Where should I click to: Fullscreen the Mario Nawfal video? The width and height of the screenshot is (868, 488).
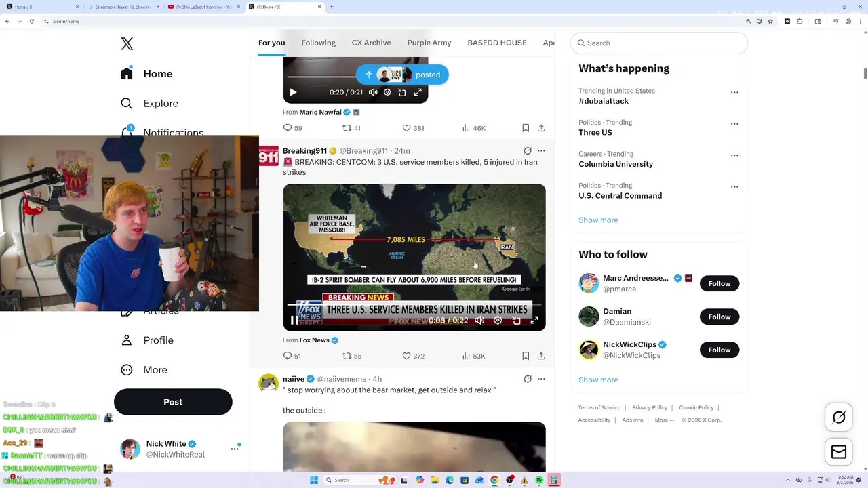point(418,92)
